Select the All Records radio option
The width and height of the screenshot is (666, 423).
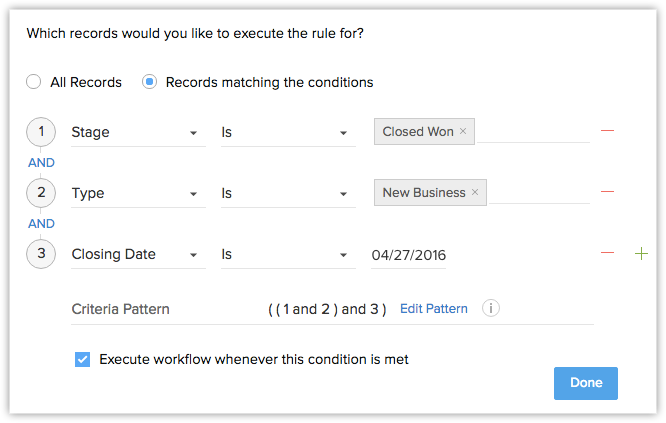(34, 82)
